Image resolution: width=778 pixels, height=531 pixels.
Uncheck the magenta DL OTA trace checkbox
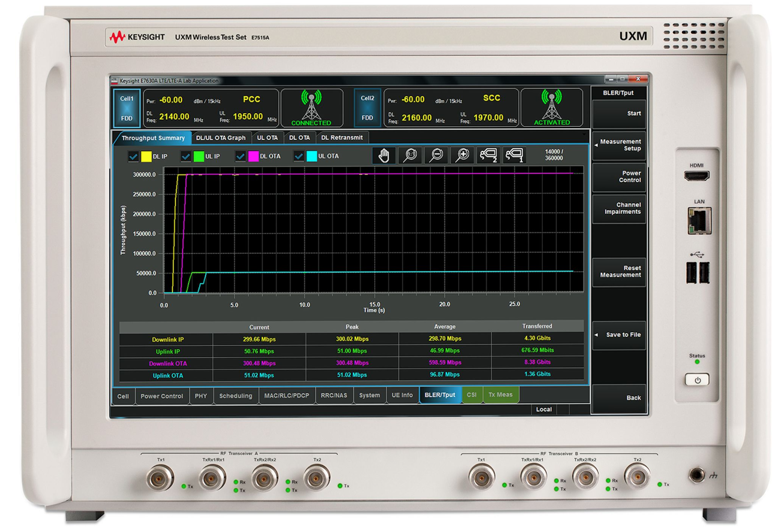click(x=240, y=156)
